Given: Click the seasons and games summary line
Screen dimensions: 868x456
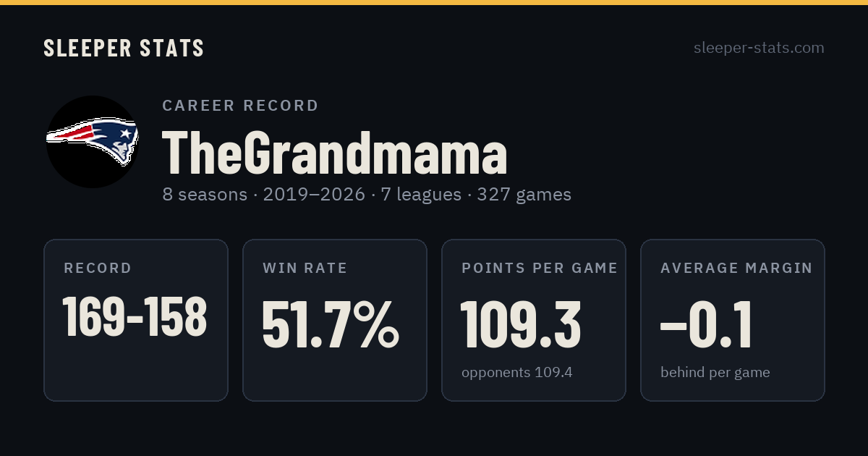Looking at the screenshot, I should [367, 195].
